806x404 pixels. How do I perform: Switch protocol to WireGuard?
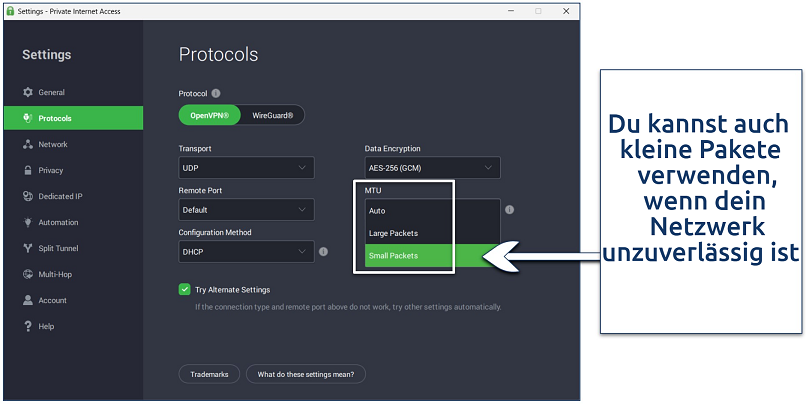pos(272,115)
